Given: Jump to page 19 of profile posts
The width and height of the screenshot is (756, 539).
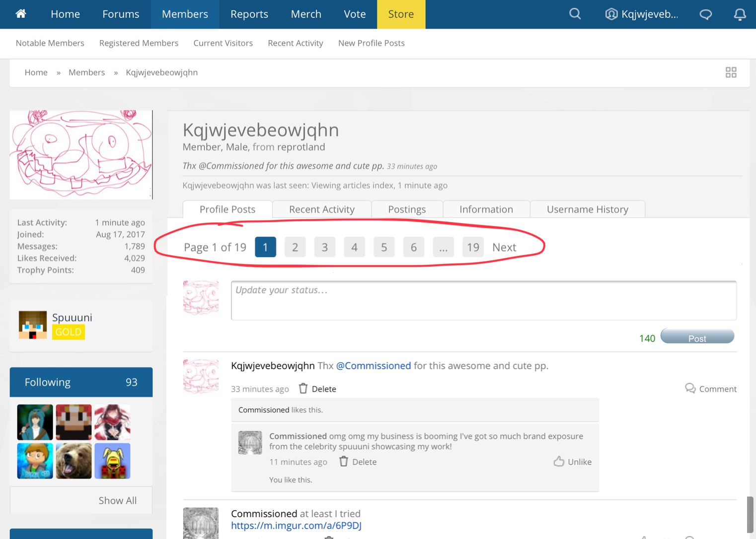Looking at the screenshot, I should click(473, 247).
